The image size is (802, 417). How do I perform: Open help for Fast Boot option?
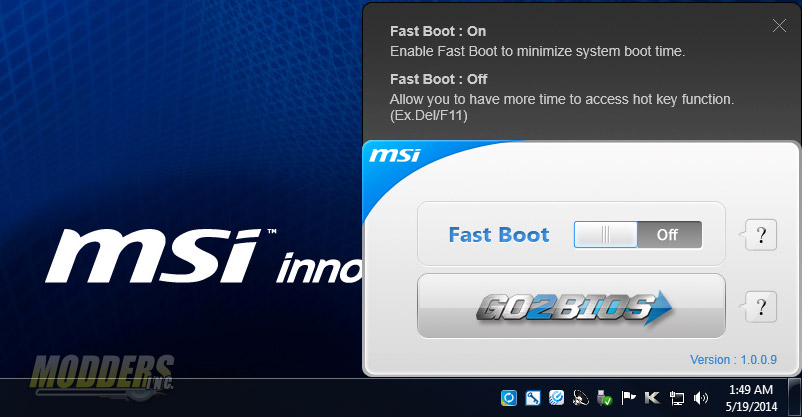[x=761, y=236]
